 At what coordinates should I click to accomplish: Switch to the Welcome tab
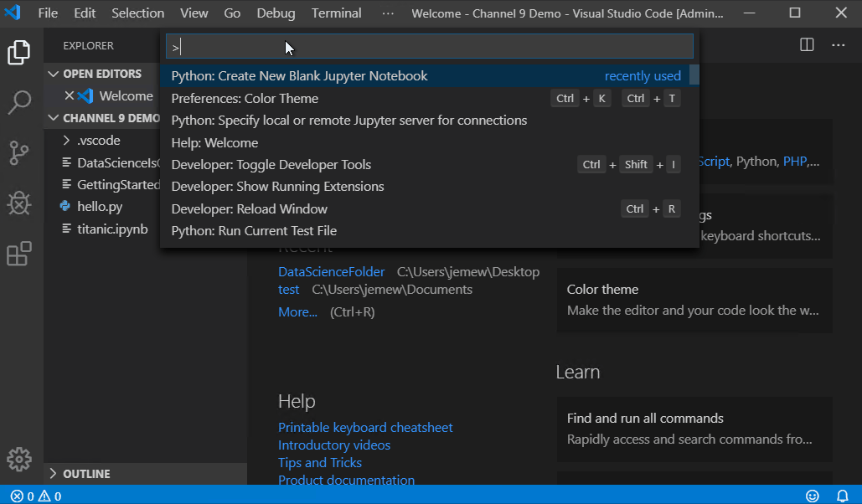click(126, 95)
